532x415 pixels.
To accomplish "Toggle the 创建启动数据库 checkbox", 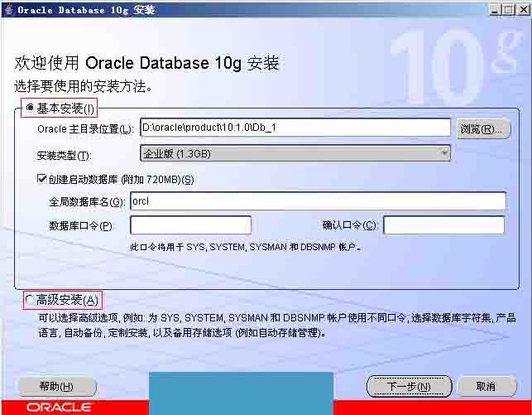I will [x=41, y=179].
